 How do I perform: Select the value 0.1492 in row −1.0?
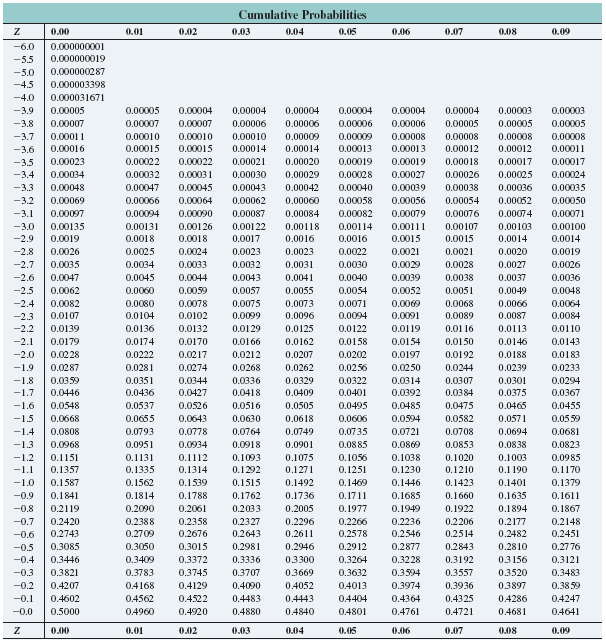pos(300,483)
